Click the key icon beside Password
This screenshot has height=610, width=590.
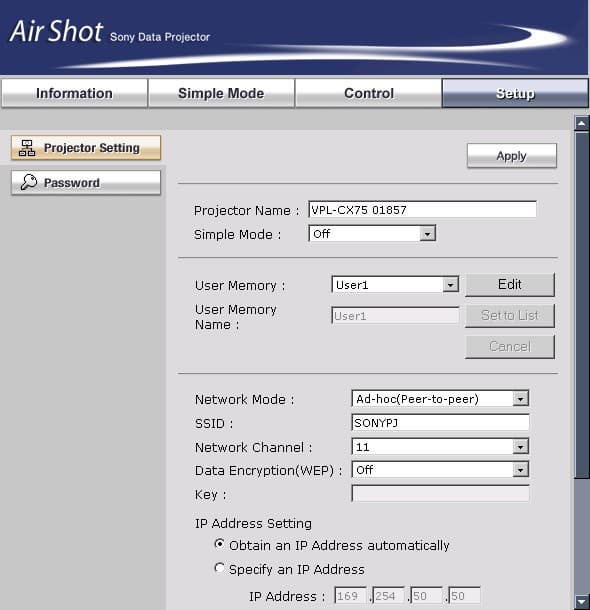(28, 182)
